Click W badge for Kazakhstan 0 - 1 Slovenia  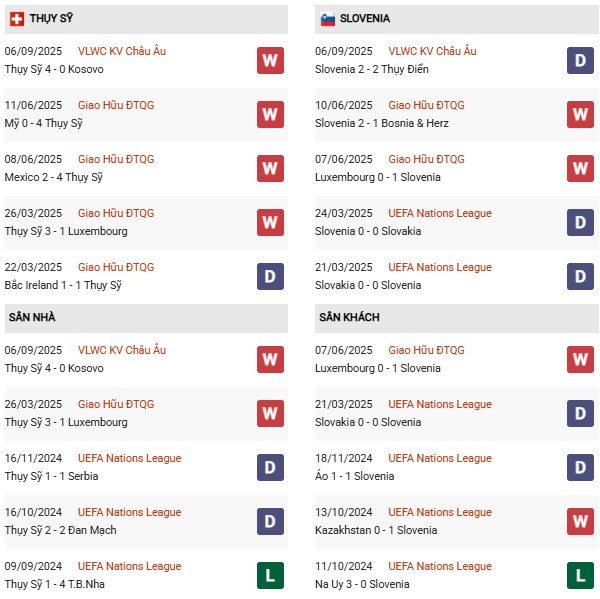coord(581,521)
